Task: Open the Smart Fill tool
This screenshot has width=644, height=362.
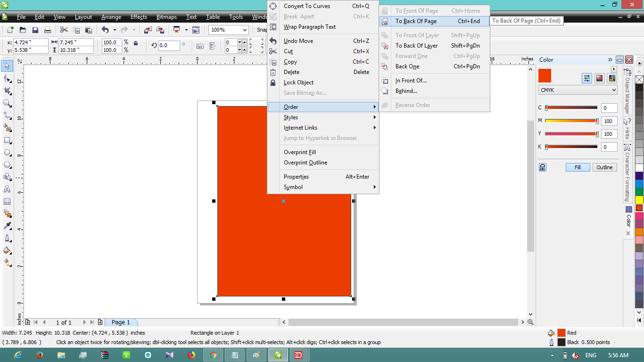Action: 7,127
